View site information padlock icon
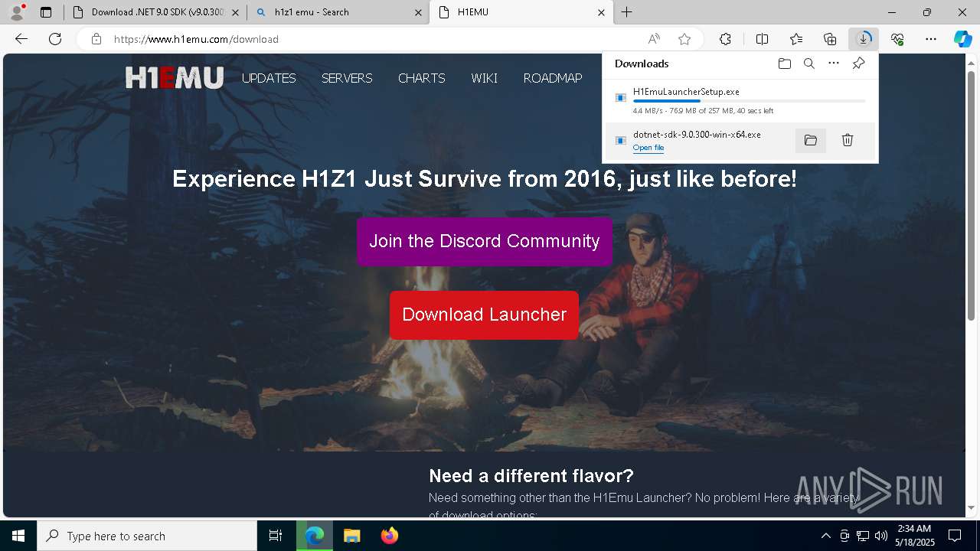This screenshot has height=551, width=980. coord(96,39)
